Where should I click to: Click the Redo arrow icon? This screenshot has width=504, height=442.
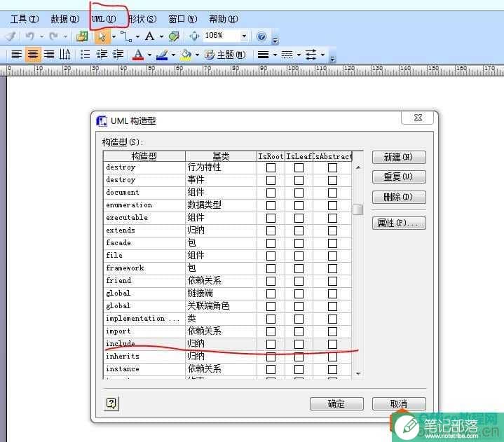click(x=53, y=36)
